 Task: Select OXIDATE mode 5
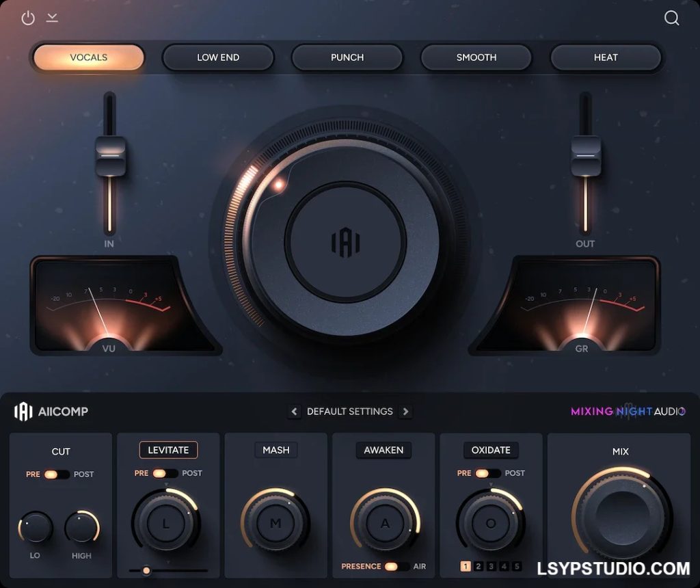(x=517, y=566)
